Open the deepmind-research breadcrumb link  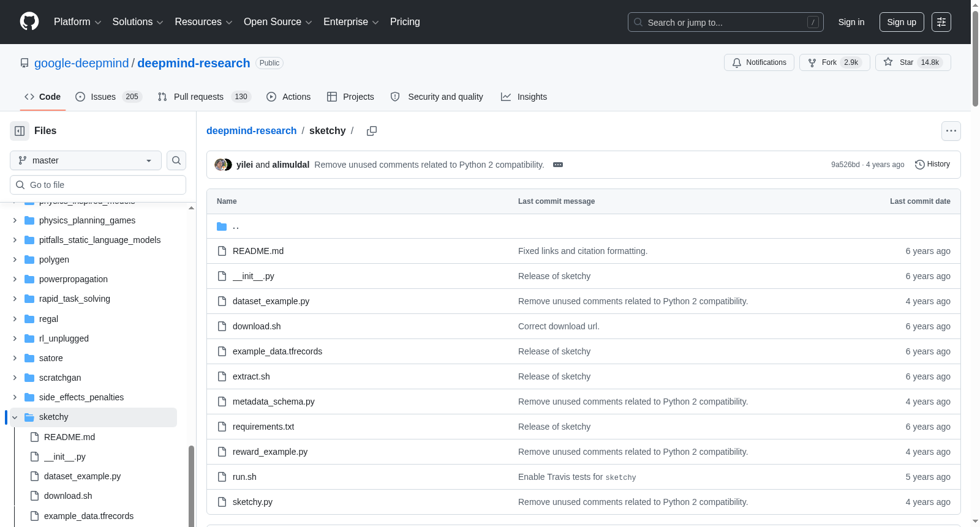click(251, 131)
